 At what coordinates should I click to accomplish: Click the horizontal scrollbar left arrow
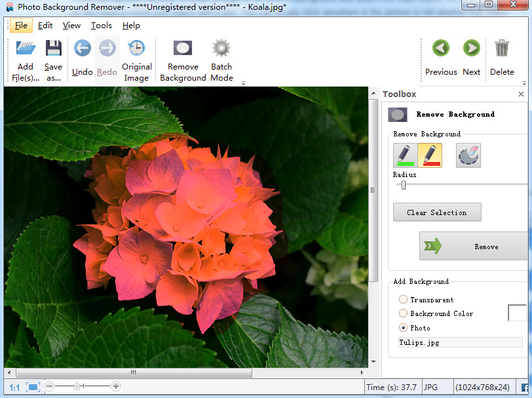[9, 372]
